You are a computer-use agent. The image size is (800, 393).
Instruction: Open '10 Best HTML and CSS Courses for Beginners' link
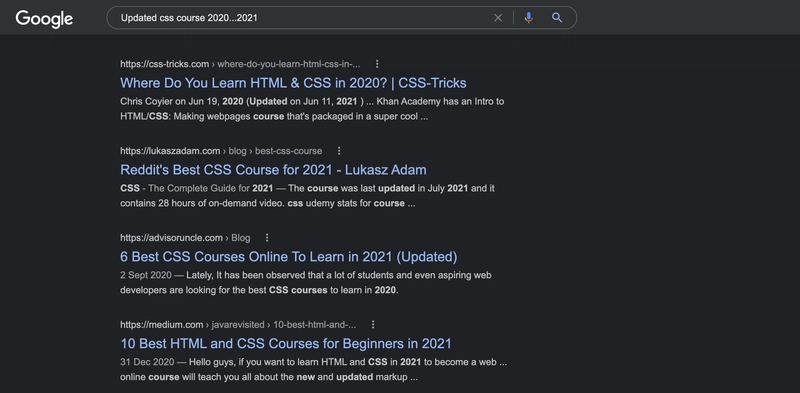(x=286, y=343)
